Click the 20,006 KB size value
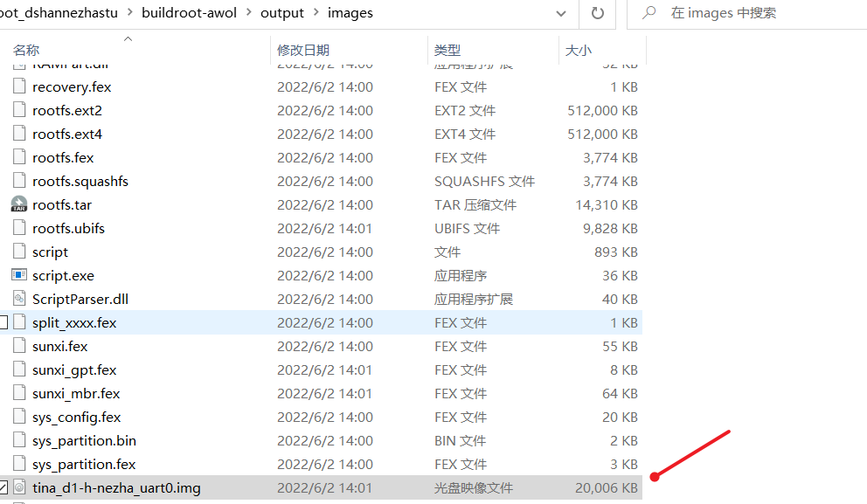The image size is (867, 504). coord(606,488)
